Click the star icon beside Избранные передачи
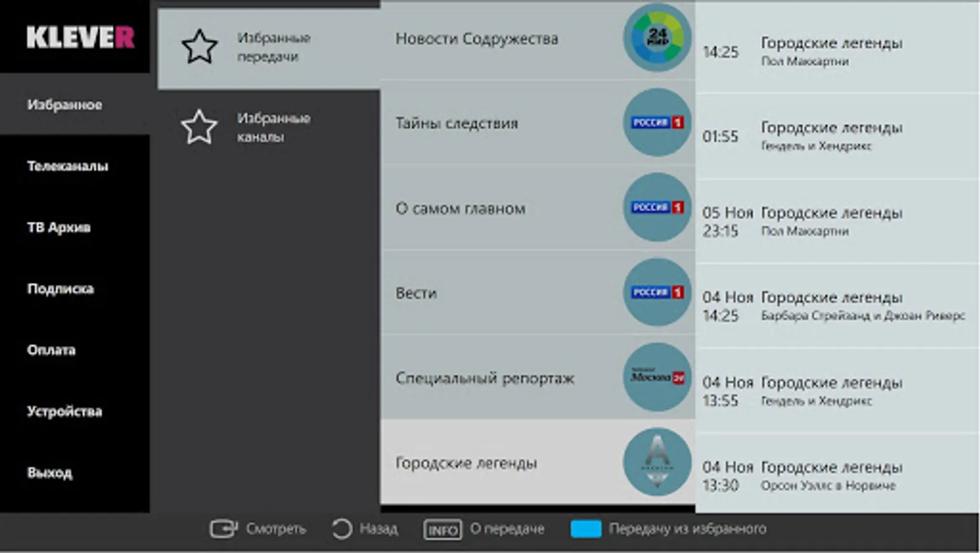This screenshot has height=553, width=980. point(199,47)
